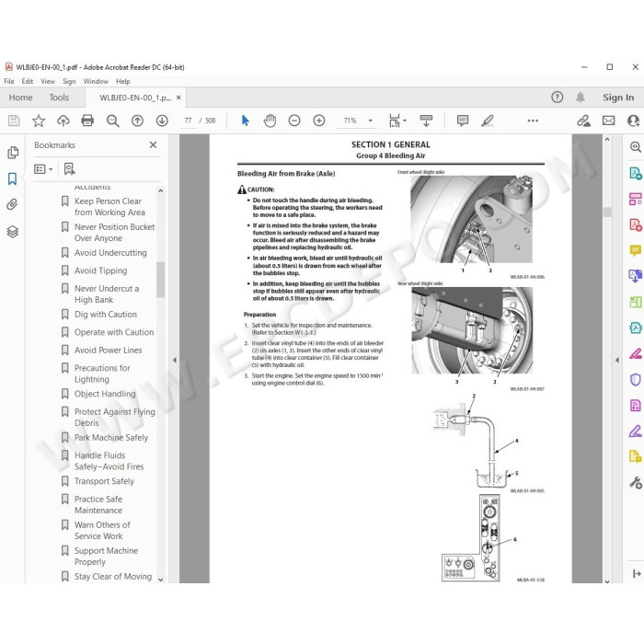Click the Sign In button
Viewport: 644px width, 644px height.
[618, 98]
